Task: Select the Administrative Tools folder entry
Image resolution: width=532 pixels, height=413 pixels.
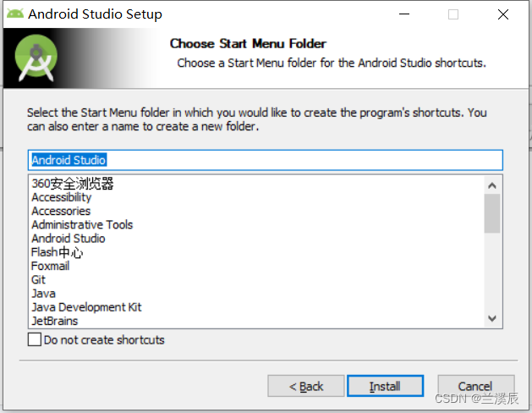Action: coord(82,224)
